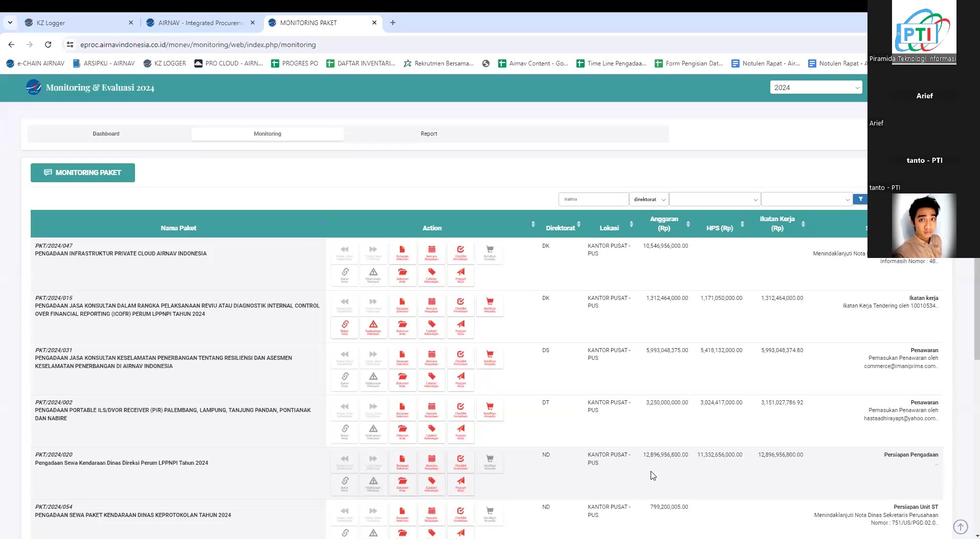Open the direktorat filter dropdown
980x539 pixels.
coord(649,199)
